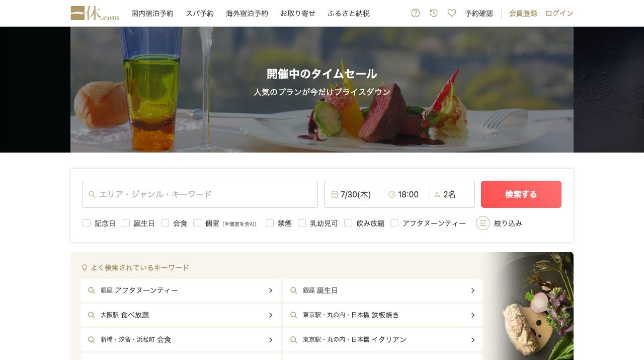The width and height of the screenshot is (644, 360).
Task: Select keyword 東京駅・丸の内・日本橋 鉄板焼き
Action: click(383, 315)
